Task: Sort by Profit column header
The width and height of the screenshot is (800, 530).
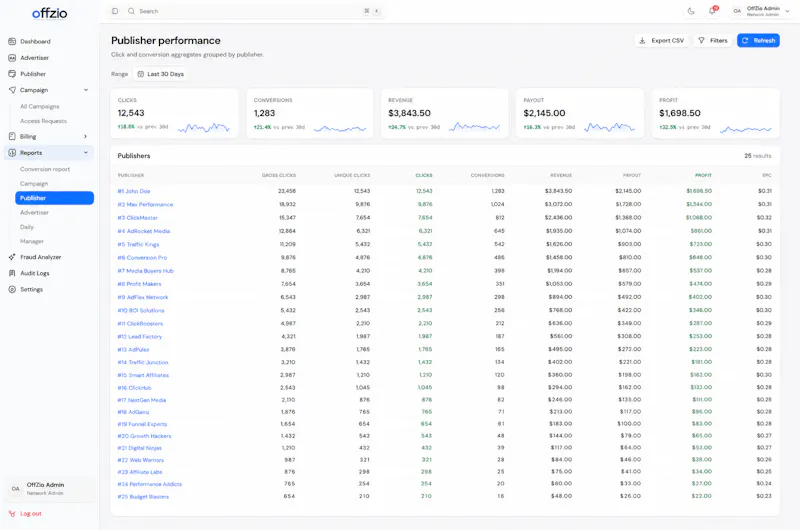Action: [x=703, y=175]
